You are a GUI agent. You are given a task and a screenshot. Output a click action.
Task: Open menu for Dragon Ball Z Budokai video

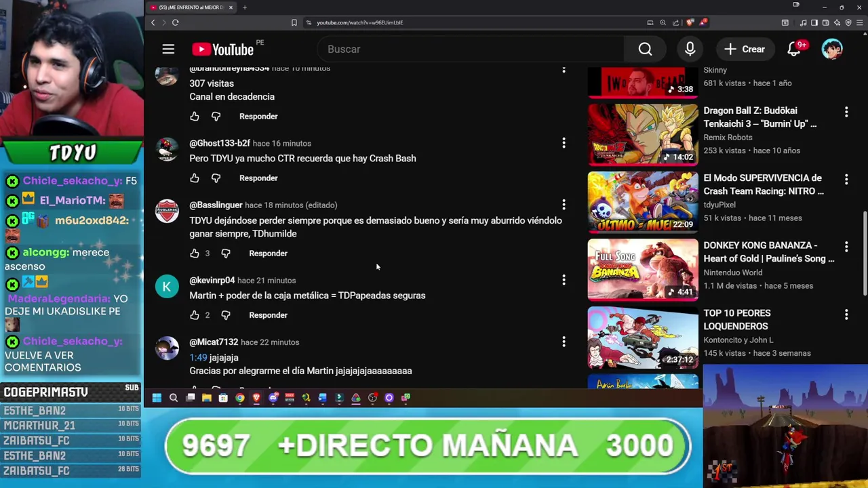point(846,111)
